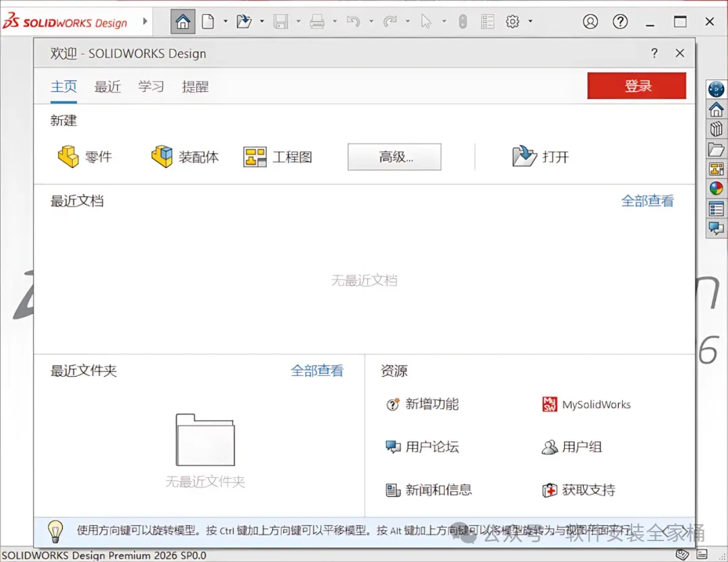The width and height of the screenshot is (728, 562).
Task: Click the Undo toolbar icon
Action: (x=353, y=22)
